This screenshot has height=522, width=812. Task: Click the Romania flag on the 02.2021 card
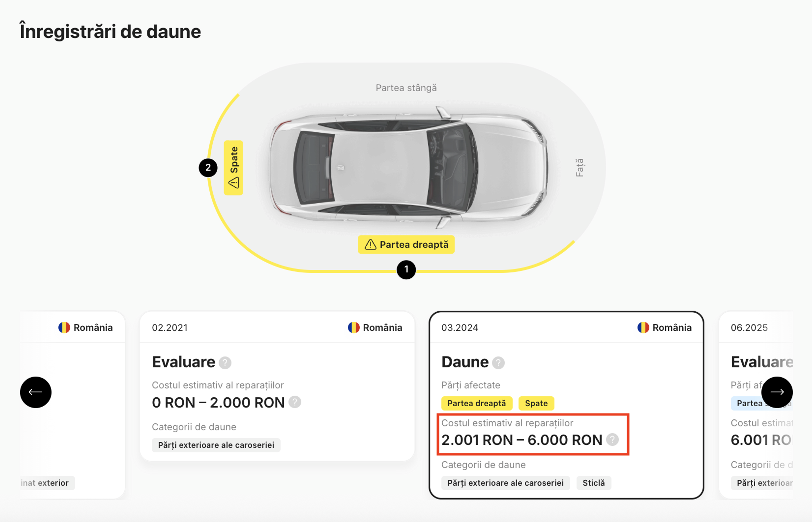coord(354,327)
